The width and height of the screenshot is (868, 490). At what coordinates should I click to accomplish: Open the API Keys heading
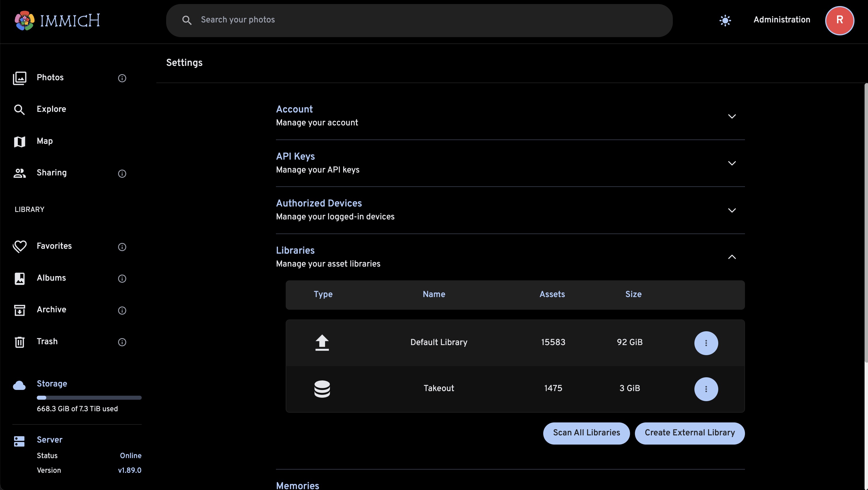click(x=295, y=156)
